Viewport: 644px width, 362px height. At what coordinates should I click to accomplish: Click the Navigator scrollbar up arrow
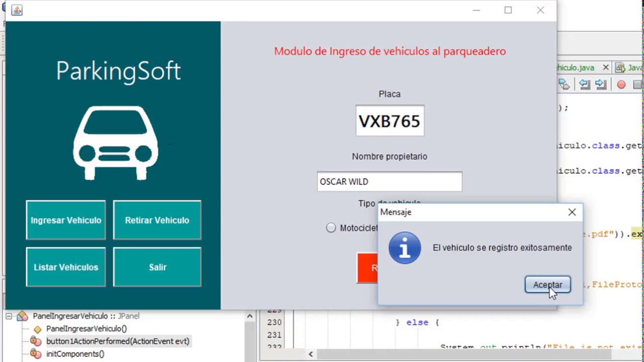(250, 316)
